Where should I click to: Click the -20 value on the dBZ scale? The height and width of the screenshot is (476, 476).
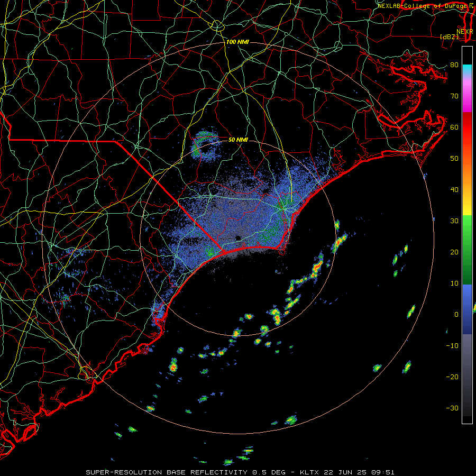point(452,377)
